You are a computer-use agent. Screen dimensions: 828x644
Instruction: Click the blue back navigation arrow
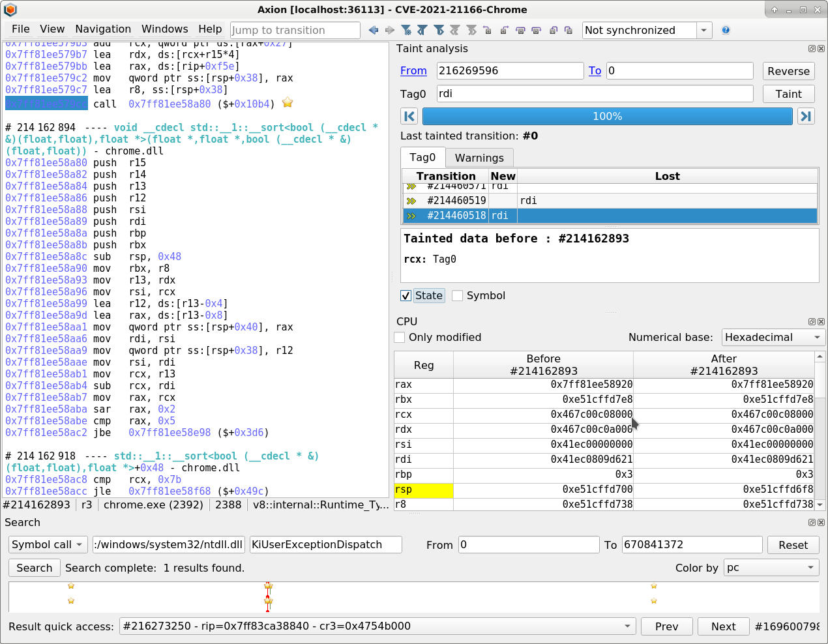coord(373,30)
